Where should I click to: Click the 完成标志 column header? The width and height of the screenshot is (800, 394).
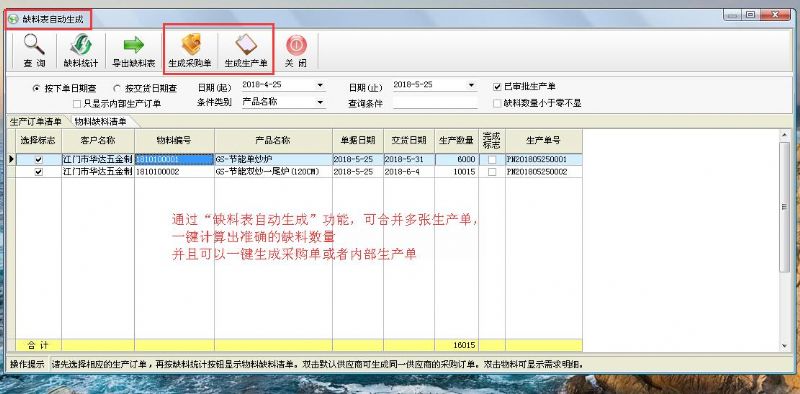(492, 140)
